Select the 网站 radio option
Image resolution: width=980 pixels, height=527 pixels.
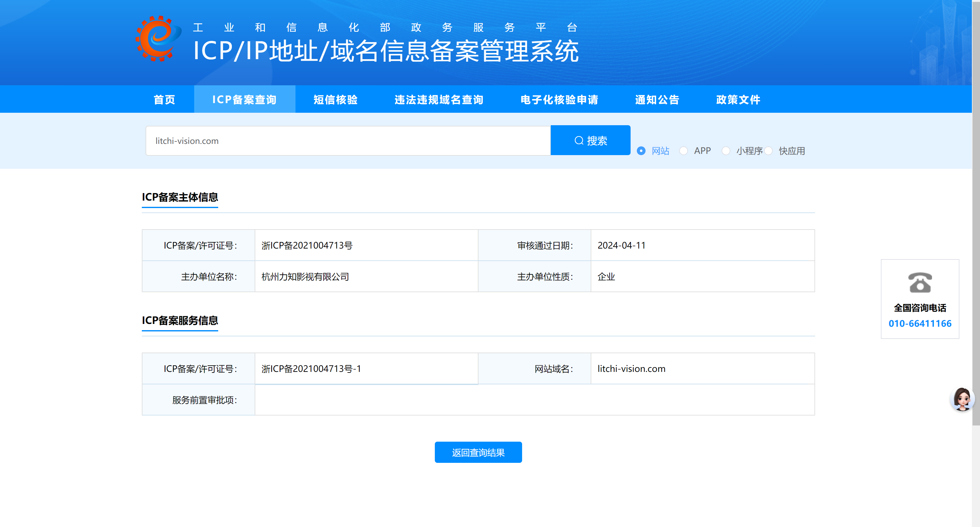(x=641, y=151)
